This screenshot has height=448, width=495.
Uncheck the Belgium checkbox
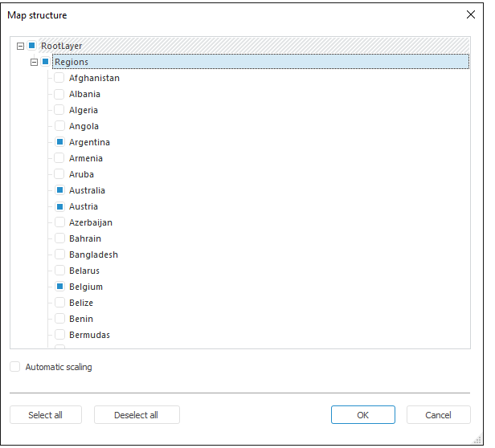pos(59,287)
